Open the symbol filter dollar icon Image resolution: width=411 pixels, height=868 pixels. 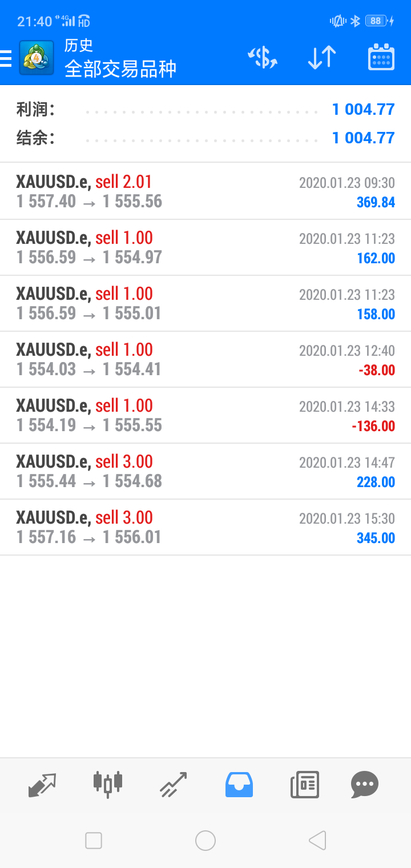click(262, 58)
